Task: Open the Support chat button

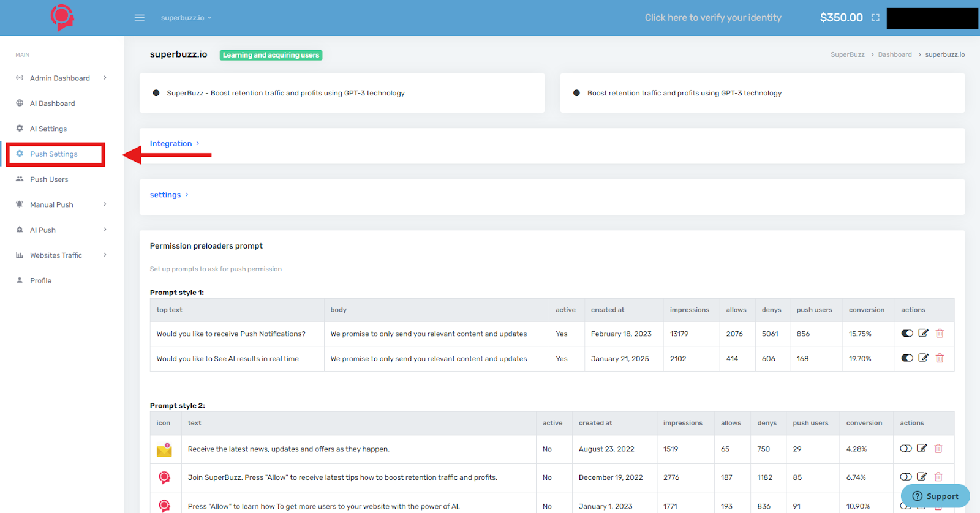Action: click(935, 496)
